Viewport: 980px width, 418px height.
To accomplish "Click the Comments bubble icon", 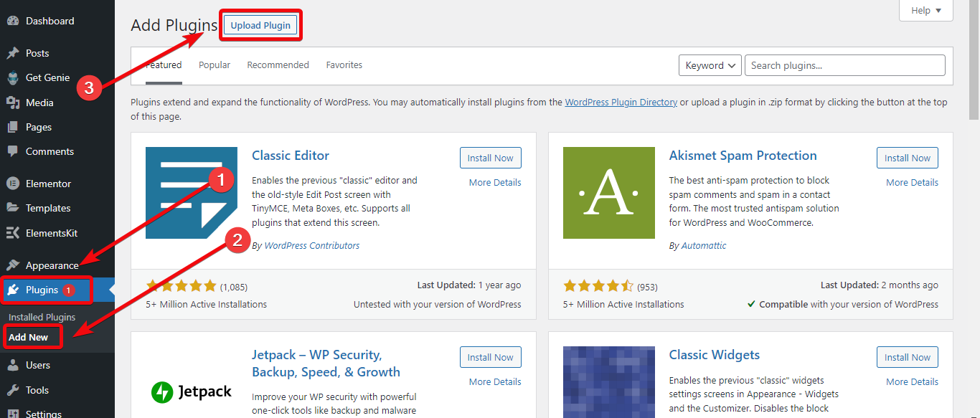I will click(13, 151).
